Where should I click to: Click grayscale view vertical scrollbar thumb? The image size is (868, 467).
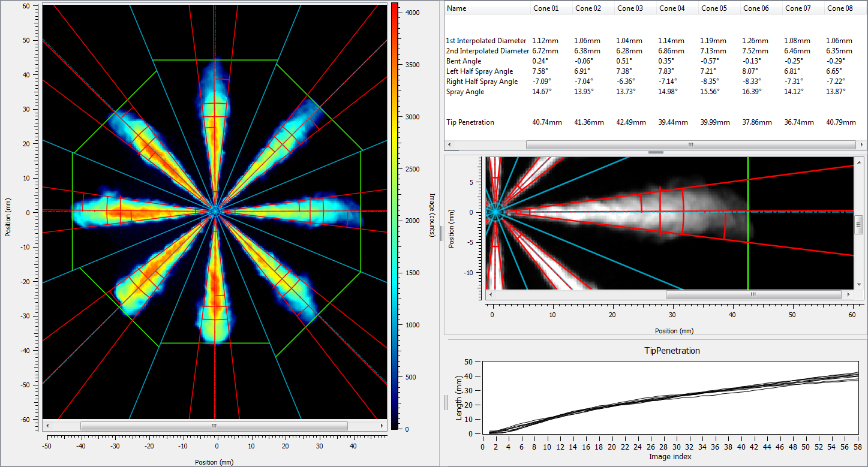point(858,224)
